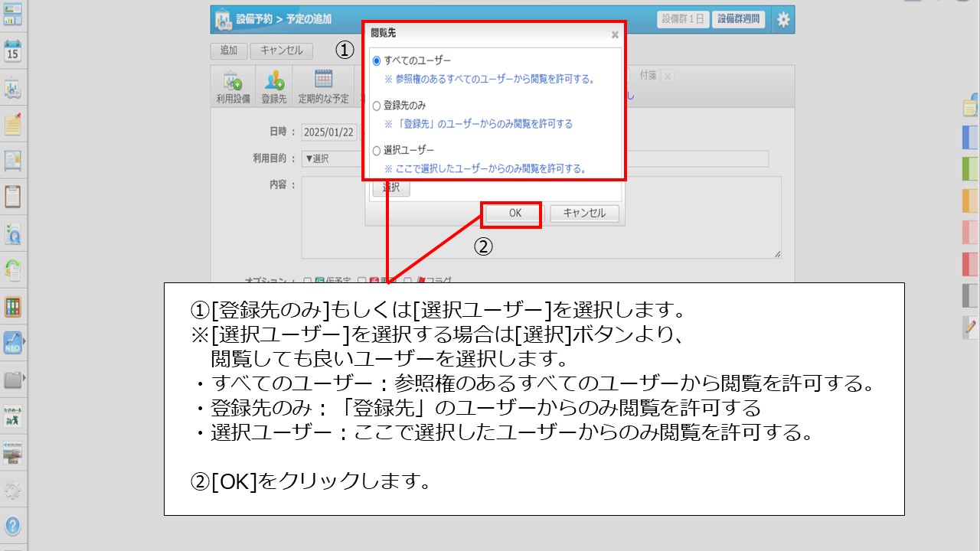
Task: Click the pencil icon at right edge
Action: [970, 327]
